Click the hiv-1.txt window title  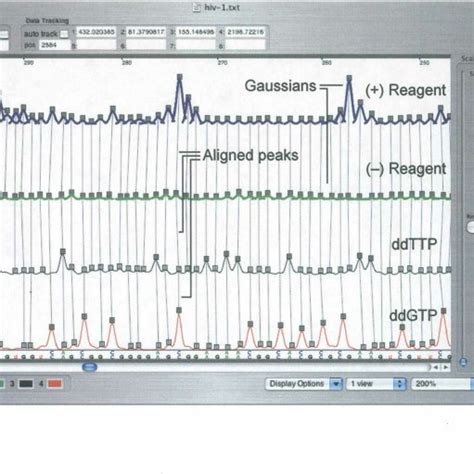coord(222,7)
